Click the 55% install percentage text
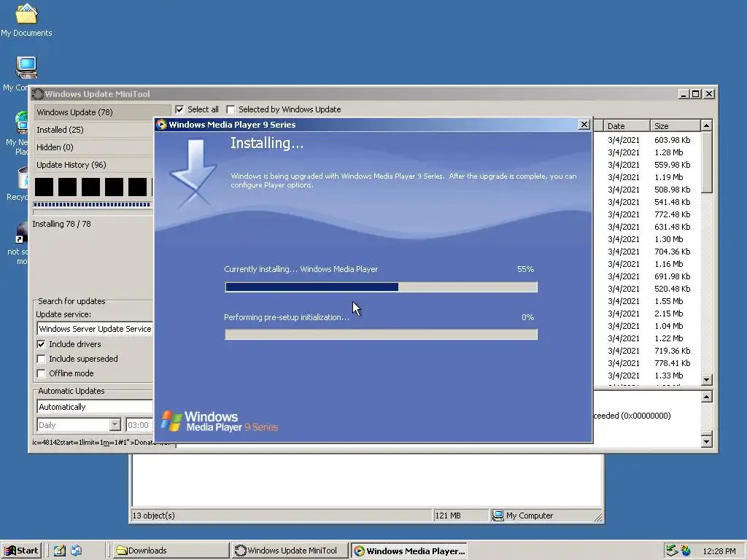 [x=525, y=269]
